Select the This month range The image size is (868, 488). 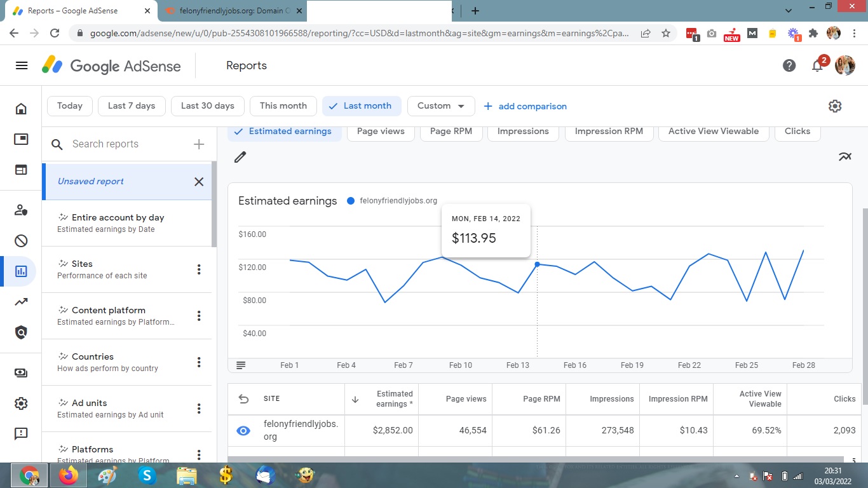click(x=283, y=106)
